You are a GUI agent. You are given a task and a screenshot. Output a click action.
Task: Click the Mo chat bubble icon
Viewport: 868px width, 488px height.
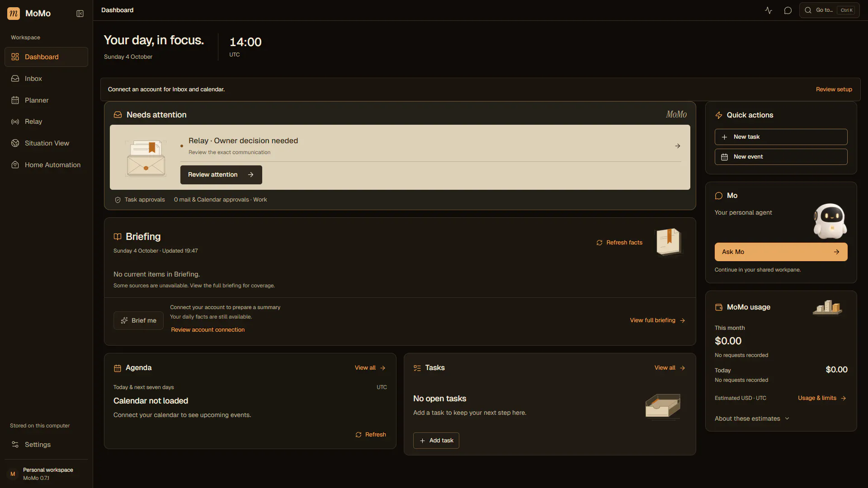(719, 196)
